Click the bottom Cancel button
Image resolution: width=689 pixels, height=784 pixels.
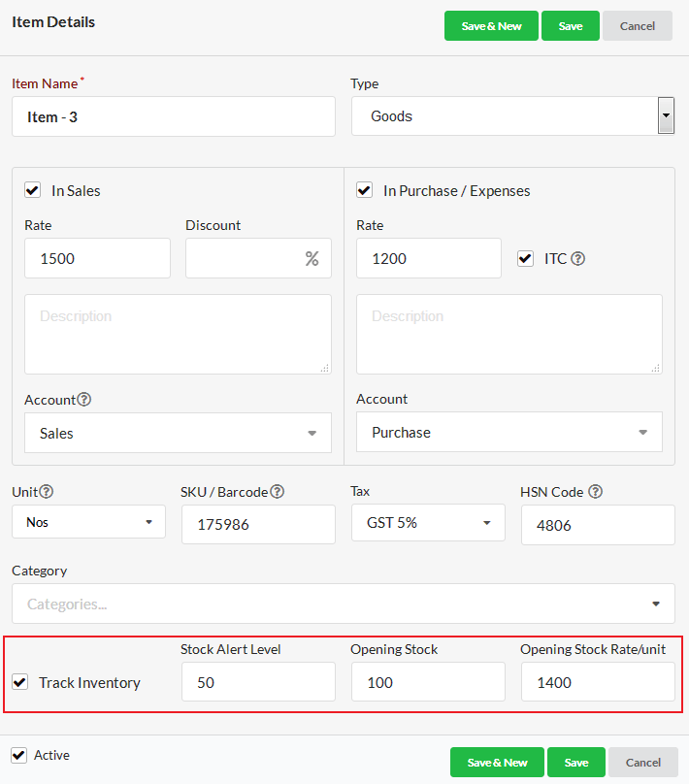point(643,762)
